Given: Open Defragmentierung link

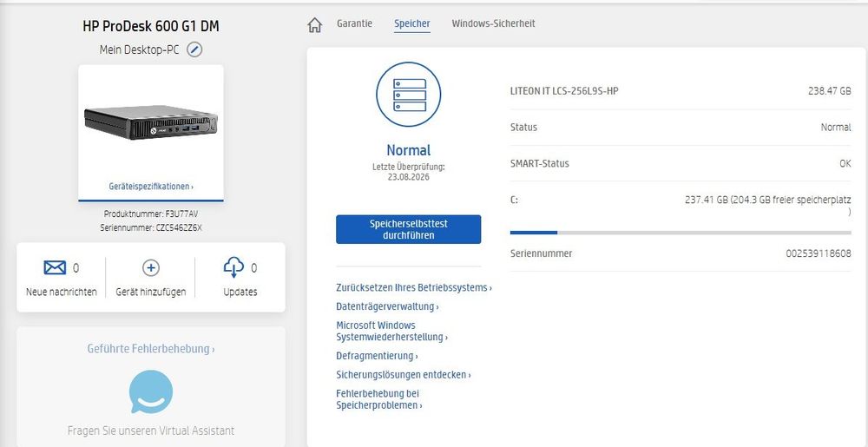Looking at the screenshot, I should point(377,356).
